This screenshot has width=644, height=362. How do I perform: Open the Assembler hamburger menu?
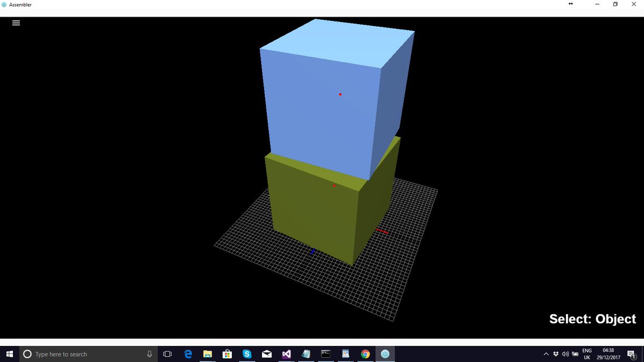point(16,23)
